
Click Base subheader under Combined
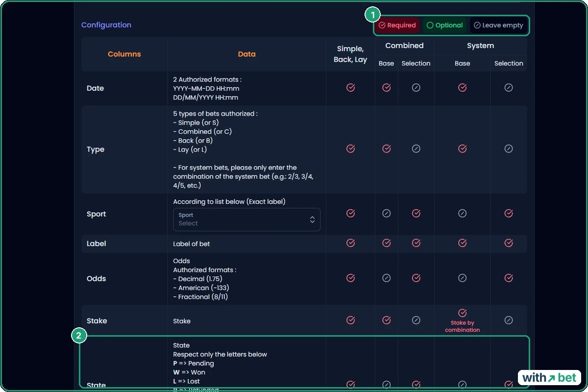(x=386, y=63)
